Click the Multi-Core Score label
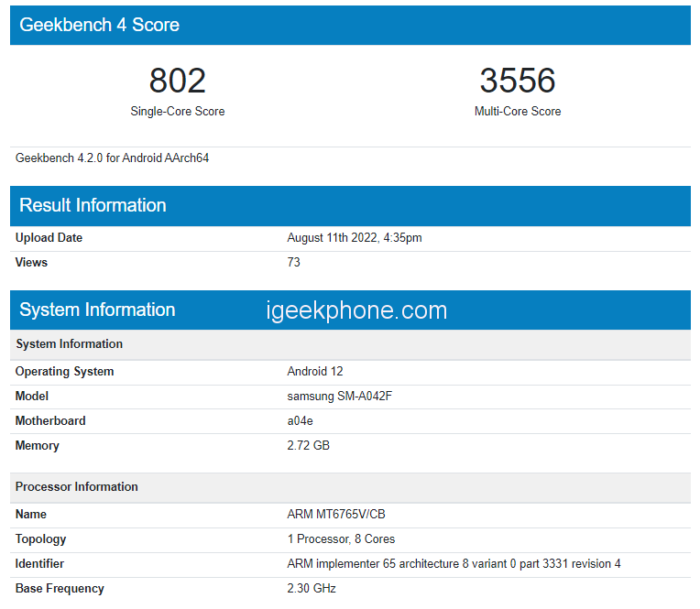The width and height of the screenshot is (700, 609). 518,112
